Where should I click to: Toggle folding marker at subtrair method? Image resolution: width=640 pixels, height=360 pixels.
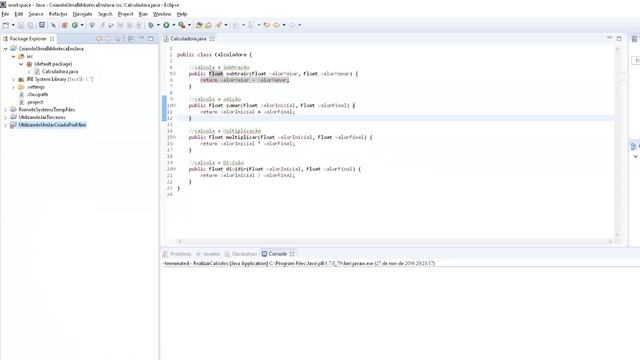click(x=175, y=74)
